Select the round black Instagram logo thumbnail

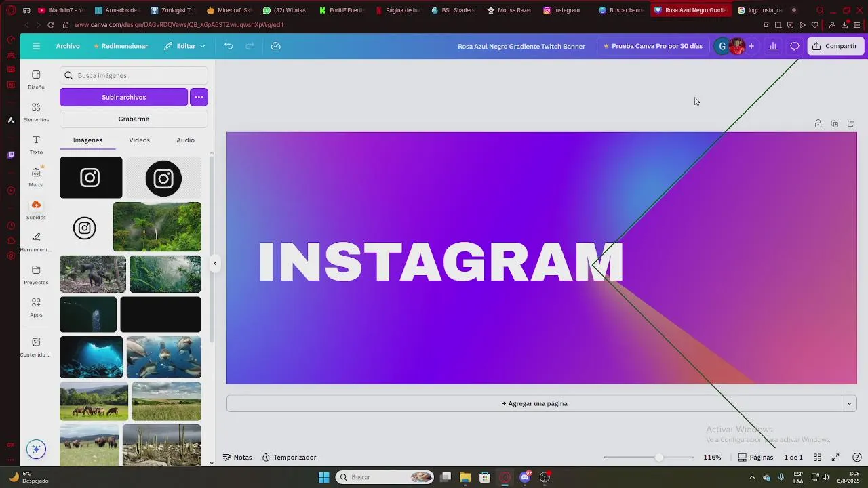click(163, 178)
